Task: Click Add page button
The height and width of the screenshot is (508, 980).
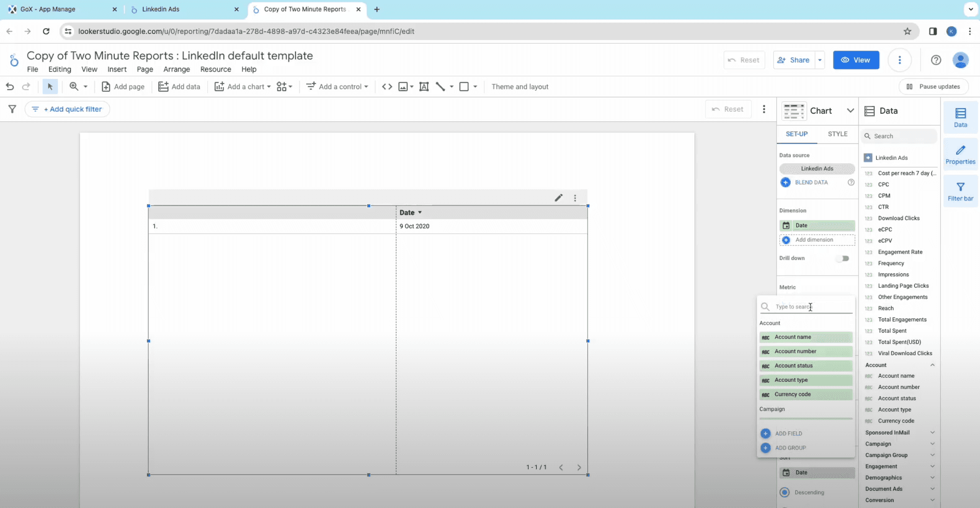Action: pyautogui.click(x=123, y=87)
